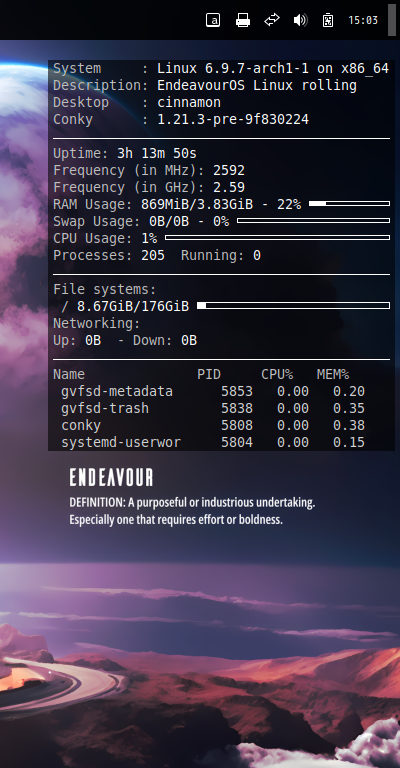Click process name gvfsd-trash

pyautogui.click(x=105, y=408)
